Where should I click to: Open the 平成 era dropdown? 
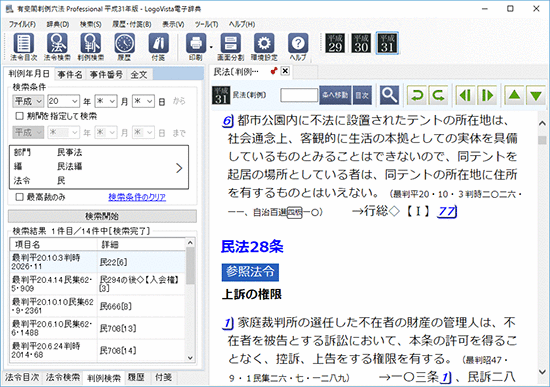pyautogui.click(x=28, y=101)
